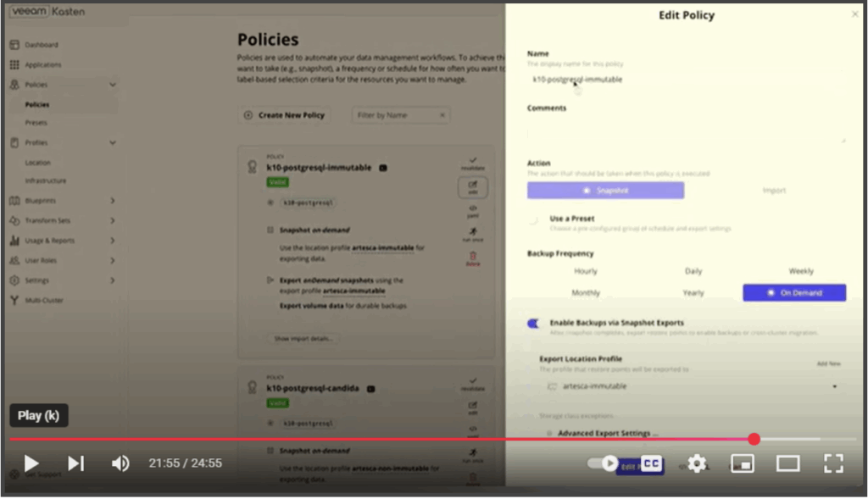The height and width of the screenshot is (499, 868).
Task: Play the video
Action: click(x=31, y=463)
